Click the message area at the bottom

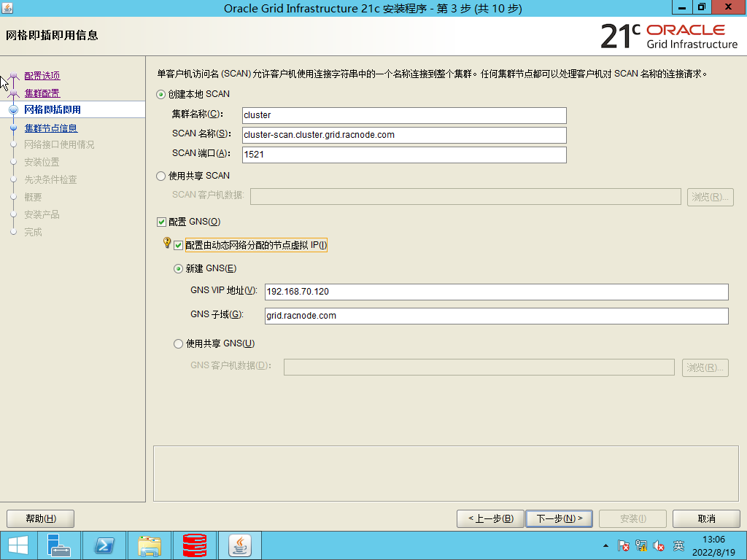tap(446, 473)
